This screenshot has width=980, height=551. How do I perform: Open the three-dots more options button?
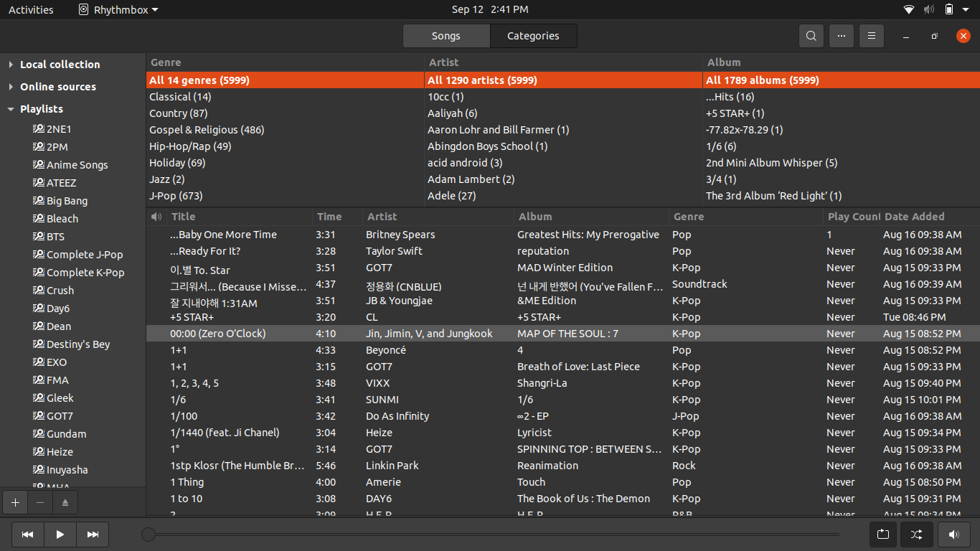coord(841,36)
